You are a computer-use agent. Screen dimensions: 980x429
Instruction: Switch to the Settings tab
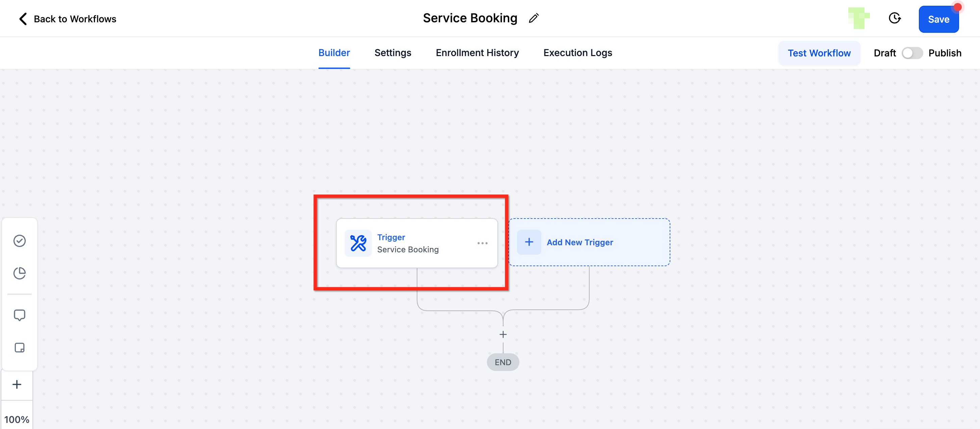[393, 53]
